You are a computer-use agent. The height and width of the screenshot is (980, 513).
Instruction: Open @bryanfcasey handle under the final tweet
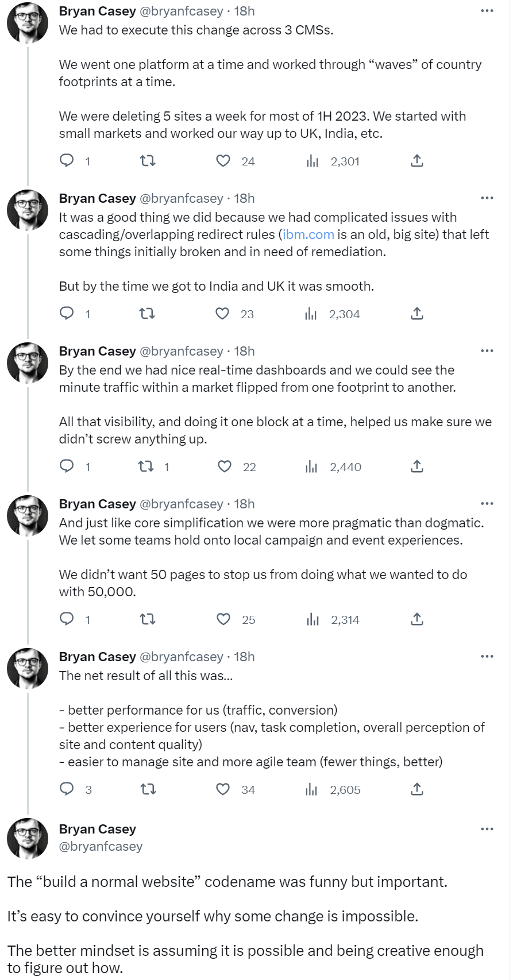point(101,846)
